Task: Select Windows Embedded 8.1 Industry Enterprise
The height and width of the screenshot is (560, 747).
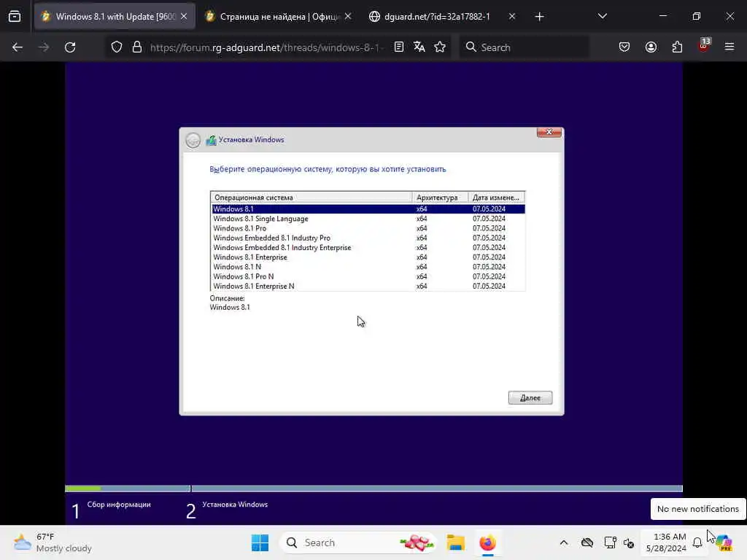Action: click(x=368, y=248)
